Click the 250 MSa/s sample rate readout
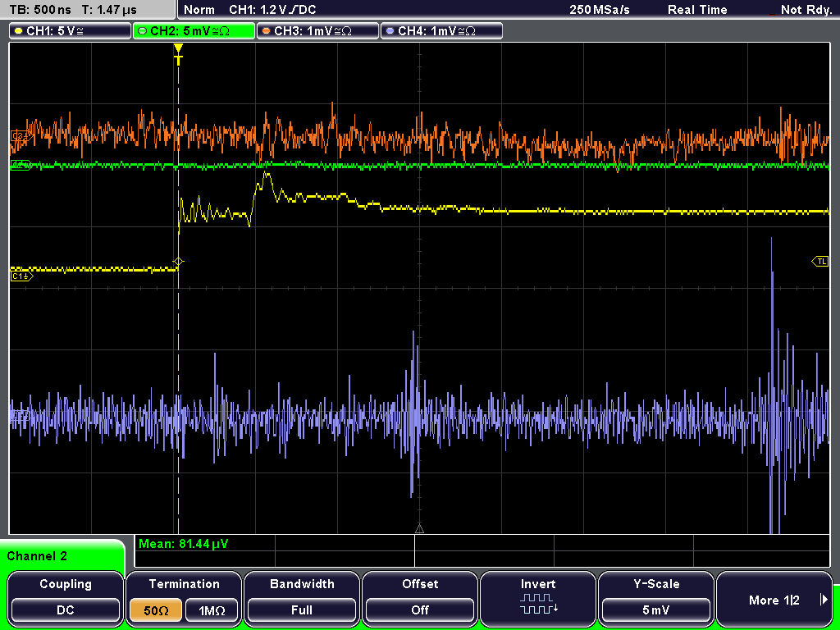The width and height of the screenshot is (840, 630). (x=600, y=10)
